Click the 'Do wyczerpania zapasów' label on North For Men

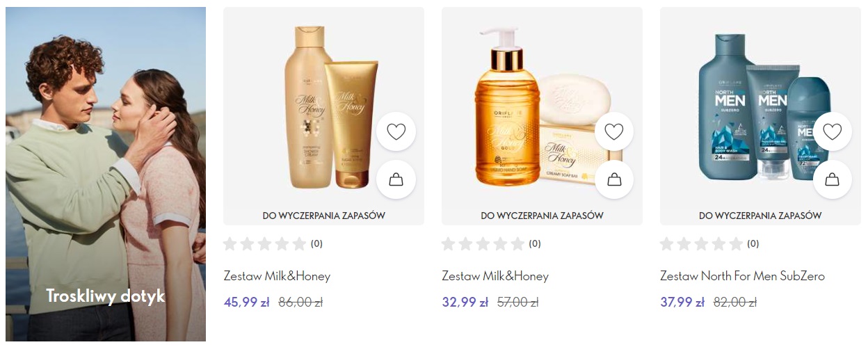point(760,216)
